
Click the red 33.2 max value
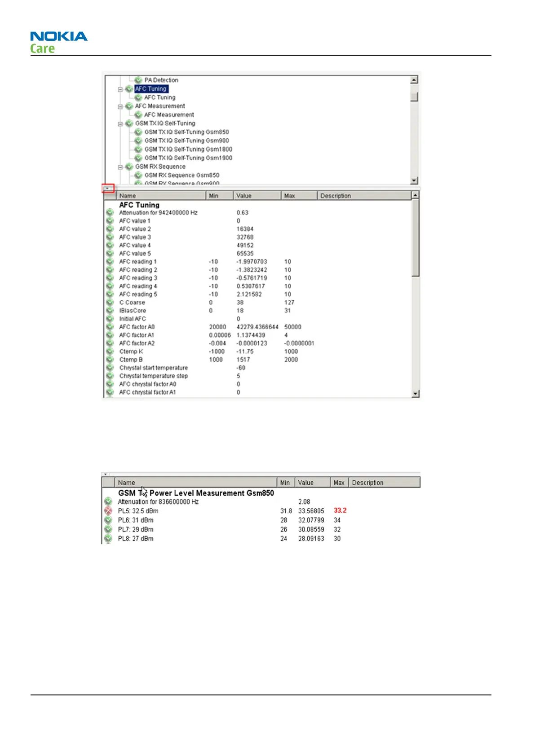point(340,510)
